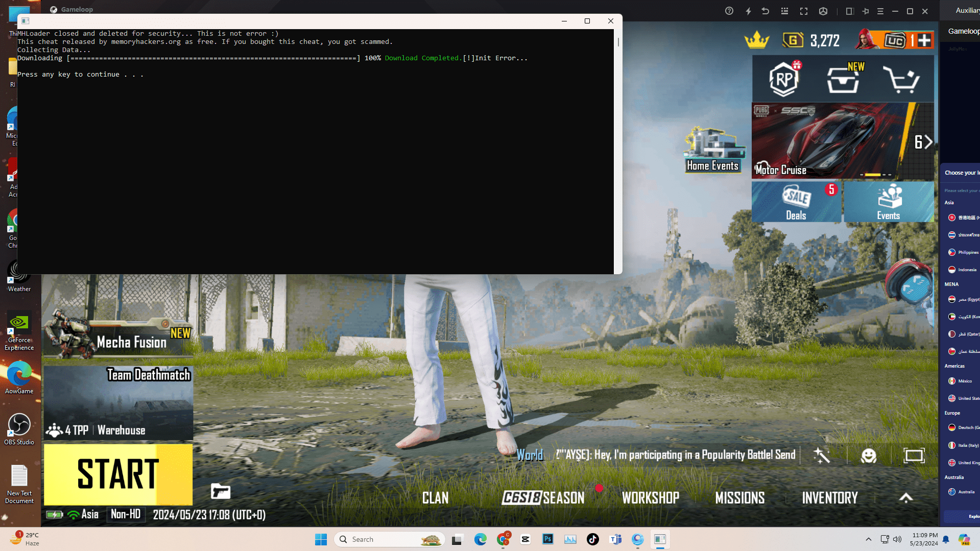The image size is (980, 551).
Task: Toggle the Non-HD graphics setting
Action: click(x=126, y=514)
